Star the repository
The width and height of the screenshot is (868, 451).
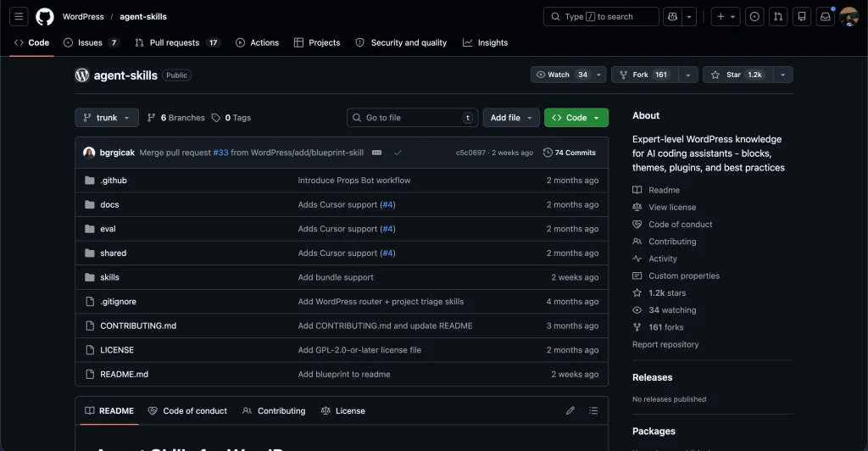tap(737, 75)
